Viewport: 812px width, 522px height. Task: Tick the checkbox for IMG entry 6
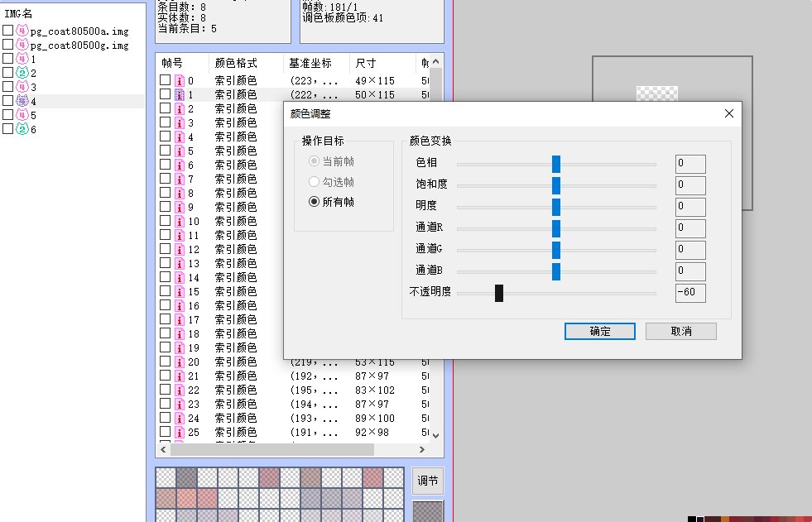click(x=7, y=129)
